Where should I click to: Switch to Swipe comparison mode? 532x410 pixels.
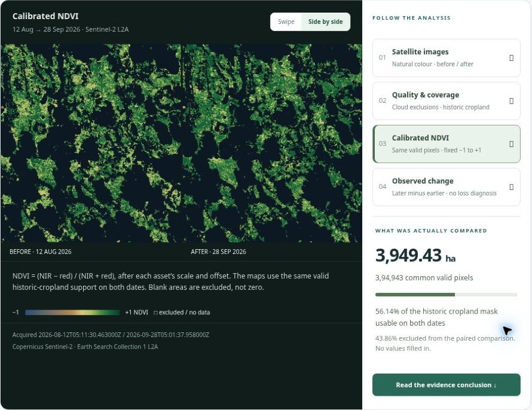tap(286, 22)
